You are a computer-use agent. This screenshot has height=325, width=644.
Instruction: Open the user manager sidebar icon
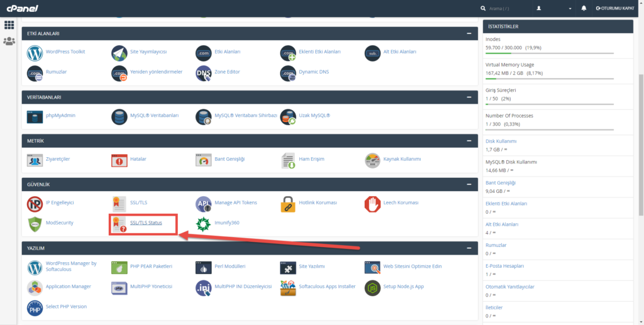[9, 41]
